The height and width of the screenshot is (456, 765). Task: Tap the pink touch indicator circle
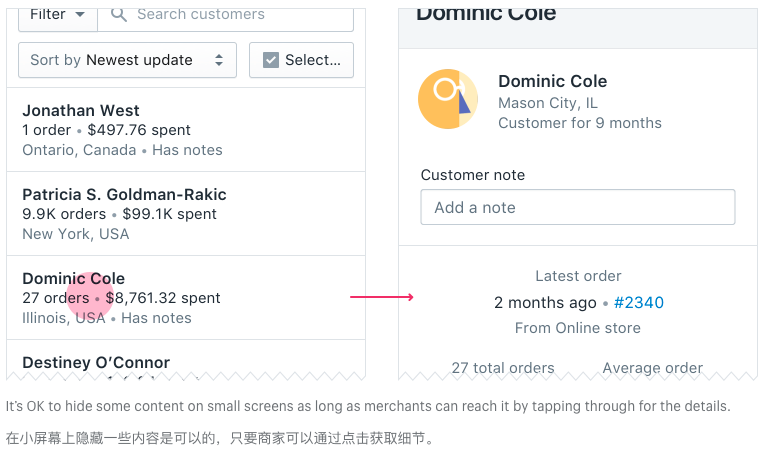coord(90,297)
